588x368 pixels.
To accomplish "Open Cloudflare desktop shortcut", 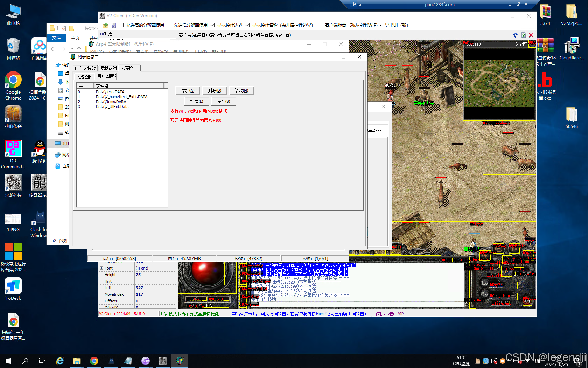I will 572,48.
